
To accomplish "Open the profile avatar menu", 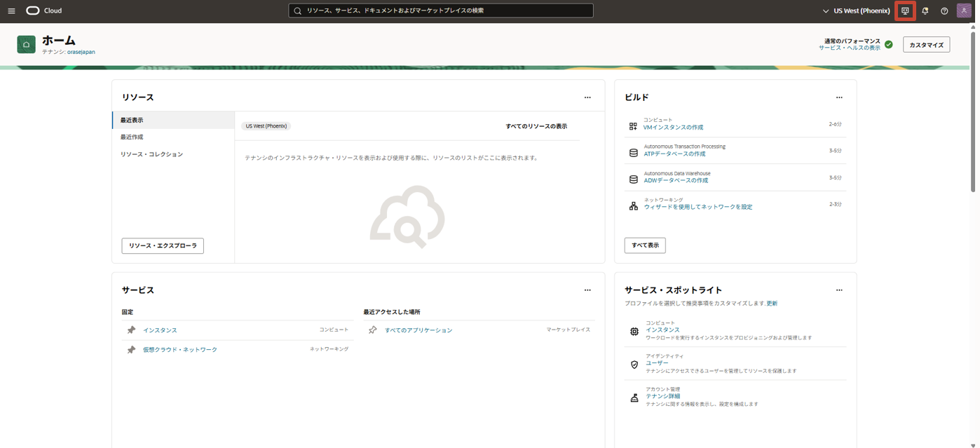I will (964, 11).
